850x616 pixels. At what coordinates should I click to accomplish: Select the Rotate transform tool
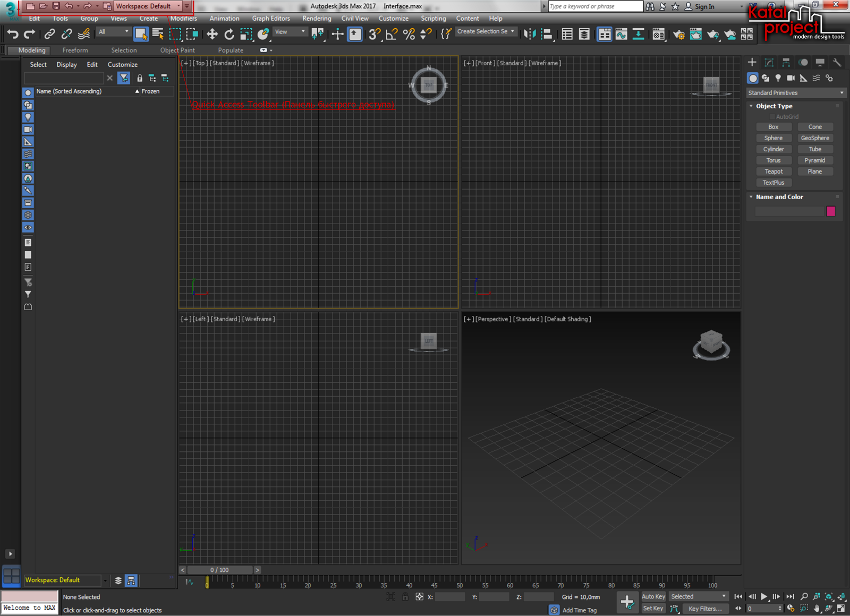click(229, 34)
